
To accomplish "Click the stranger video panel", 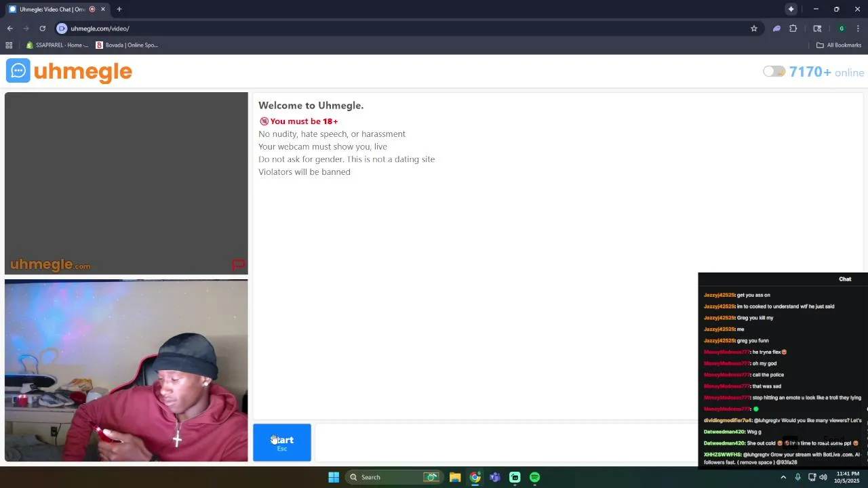I will pyautogui.click(x=126, y=183).
